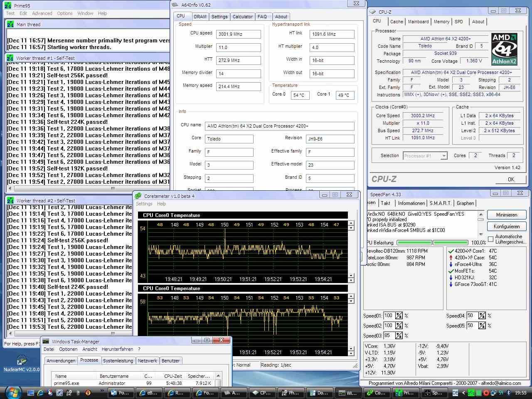Enable Automatische Lüftergeschwindigkeit checkbox in SpeedFan
This screenshot has height=399, width=532.
tap(491, 239)
